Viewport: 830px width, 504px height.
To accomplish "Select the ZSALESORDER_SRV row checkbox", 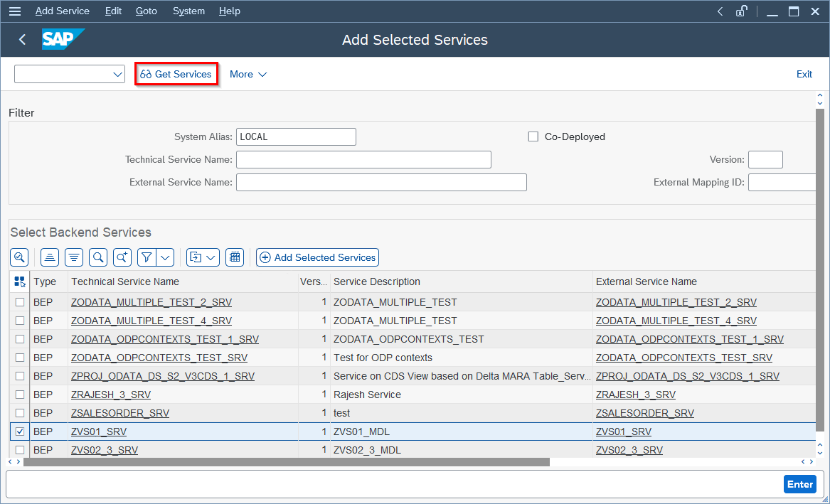I will pyautogui.click(x=19, y=413).
